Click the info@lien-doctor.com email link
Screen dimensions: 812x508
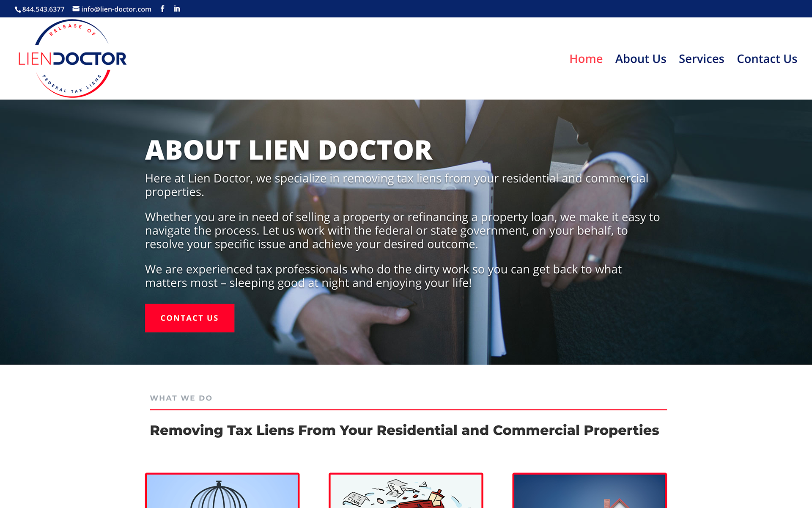pyautogui.click(x=116, y=9)
